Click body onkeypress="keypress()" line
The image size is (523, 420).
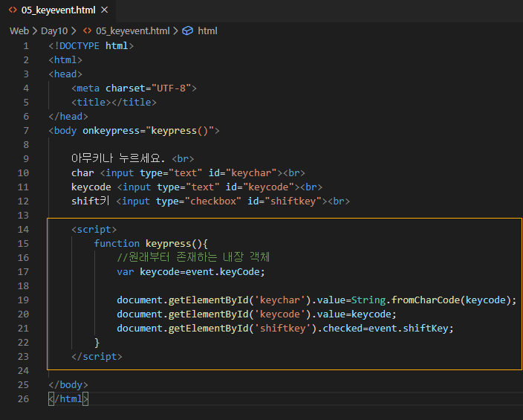point(134,131)
